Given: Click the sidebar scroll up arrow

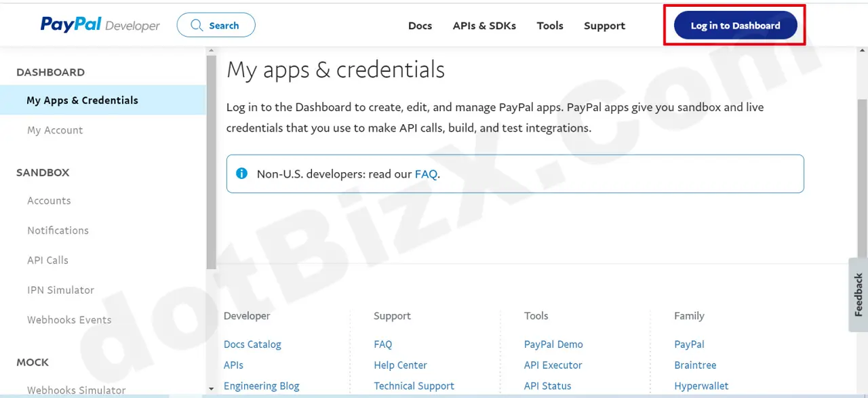Looking at the screenshot, I should coord(211,51).
